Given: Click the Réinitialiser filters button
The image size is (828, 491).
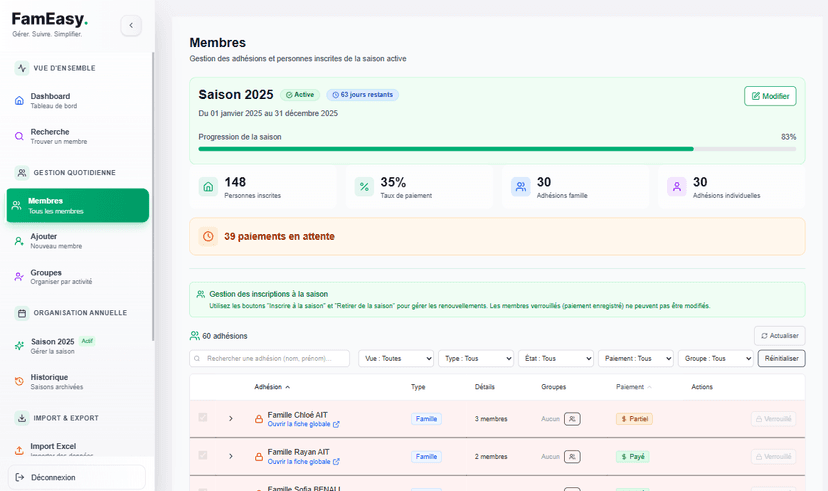Looking at the screenshot, I should point(782,358).
